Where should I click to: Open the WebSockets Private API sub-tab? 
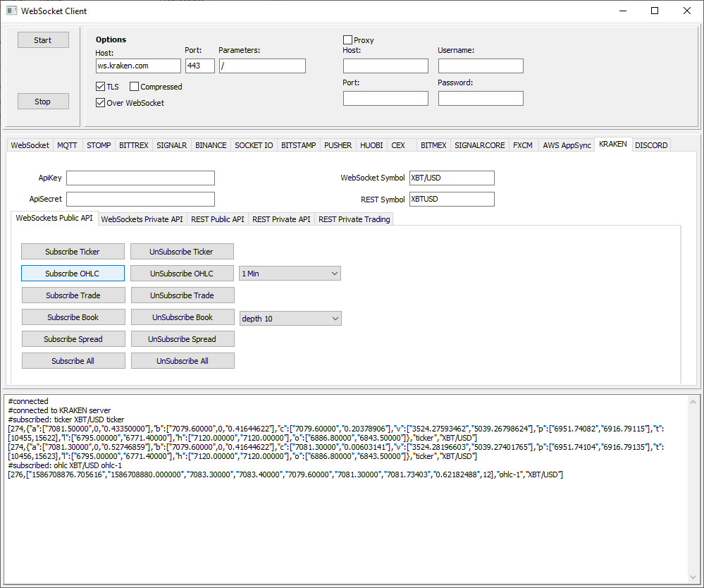click(142, 219)
